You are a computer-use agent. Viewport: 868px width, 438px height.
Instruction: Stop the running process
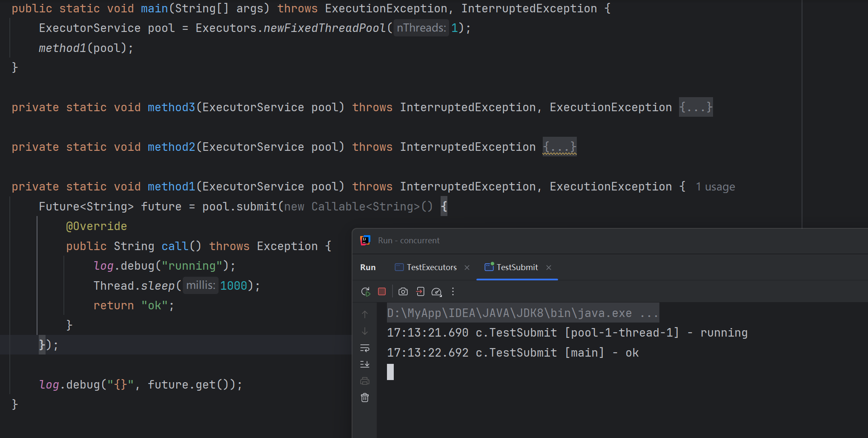(x=382, y=291)
